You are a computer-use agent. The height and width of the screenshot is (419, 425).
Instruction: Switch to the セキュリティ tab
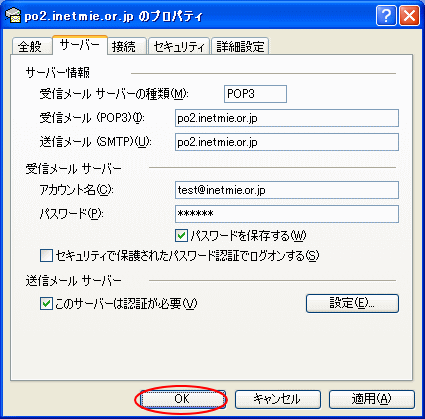[179, 46]
